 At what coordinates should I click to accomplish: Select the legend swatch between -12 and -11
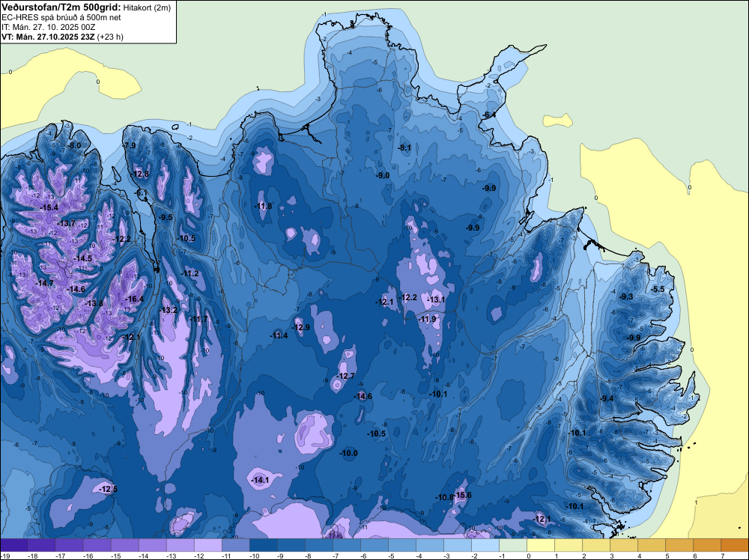207,545
